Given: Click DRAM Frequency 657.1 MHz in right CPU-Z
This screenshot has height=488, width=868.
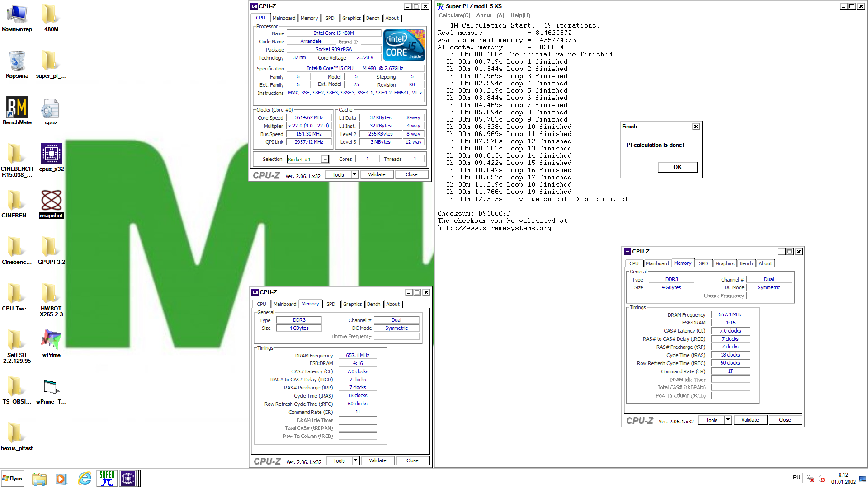Looking at the screenshot, I should tap(730, 314).
